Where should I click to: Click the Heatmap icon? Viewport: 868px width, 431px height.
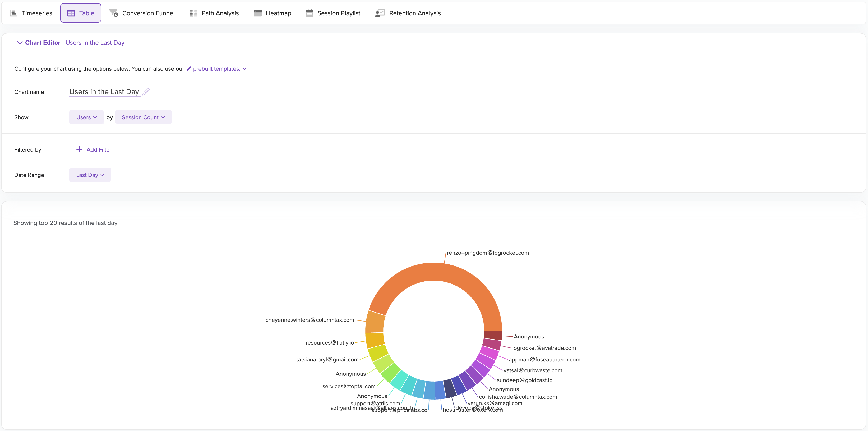(x=258, y=13)
